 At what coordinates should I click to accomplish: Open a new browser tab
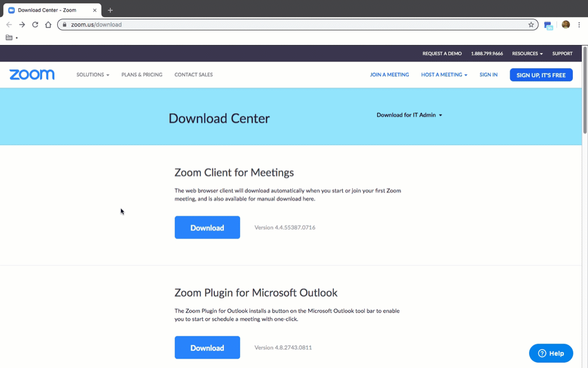click(x=110, y=10)
